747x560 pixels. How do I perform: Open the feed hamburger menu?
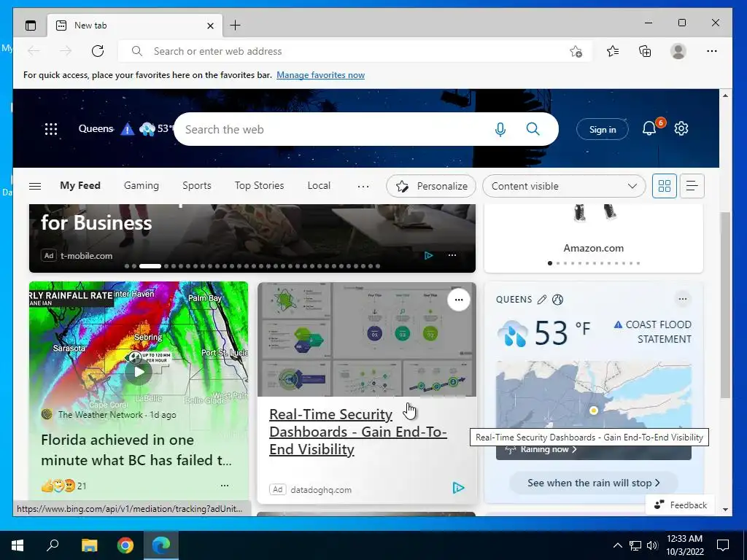[35, 186]
